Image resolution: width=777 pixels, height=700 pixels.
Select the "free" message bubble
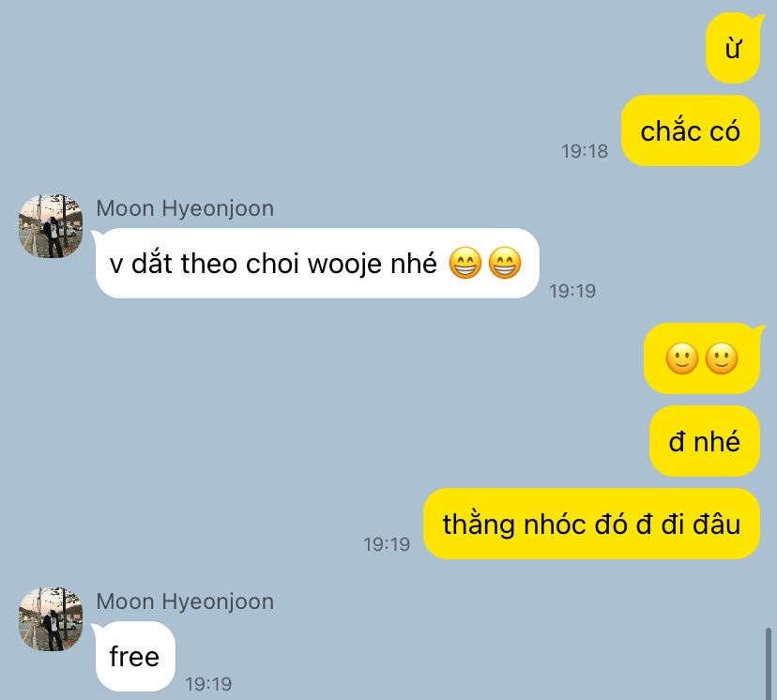click(135, 656)
